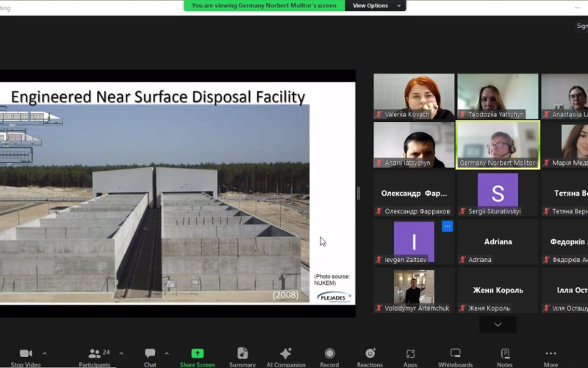Select the Олександр Фаррахов participant tile
This screenshot has width=588, height=368.
414,194
